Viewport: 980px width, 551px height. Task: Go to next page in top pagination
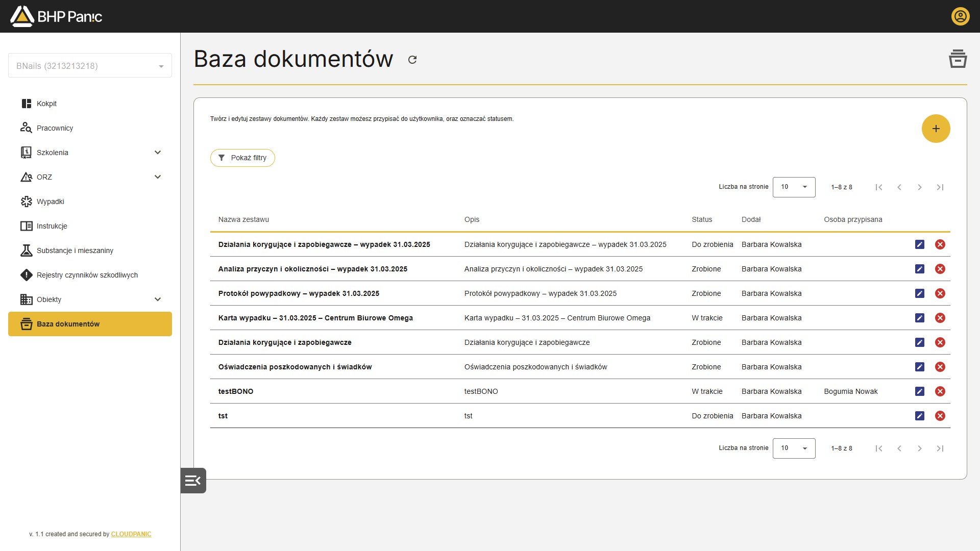920,187
